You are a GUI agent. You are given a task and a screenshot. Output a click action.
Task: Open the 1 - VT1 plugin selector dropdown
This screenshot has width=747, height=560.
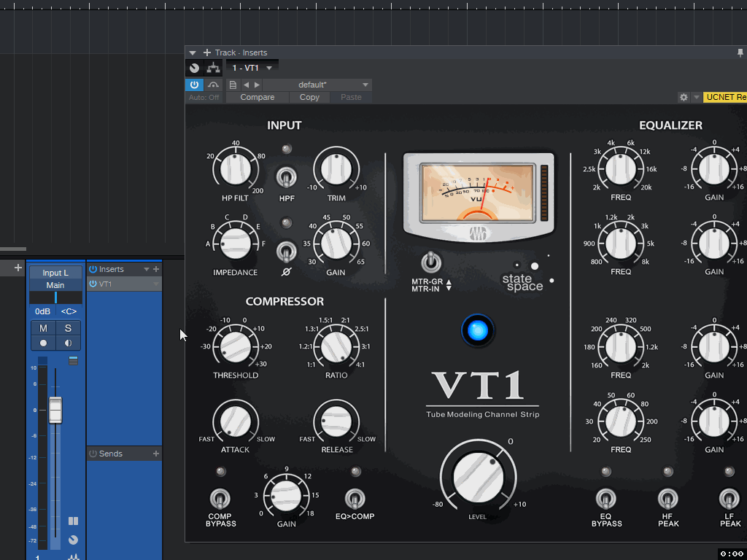(252, 68)
